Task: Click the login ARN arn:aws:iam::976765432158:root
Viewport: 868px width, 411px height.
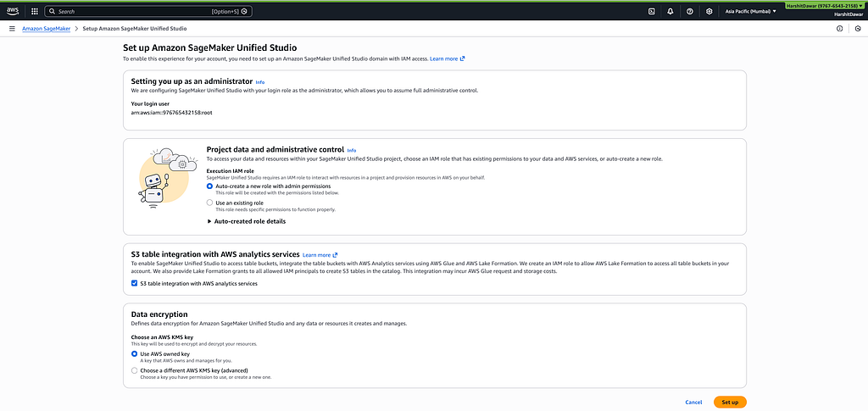Action: (x=171, y=113)
